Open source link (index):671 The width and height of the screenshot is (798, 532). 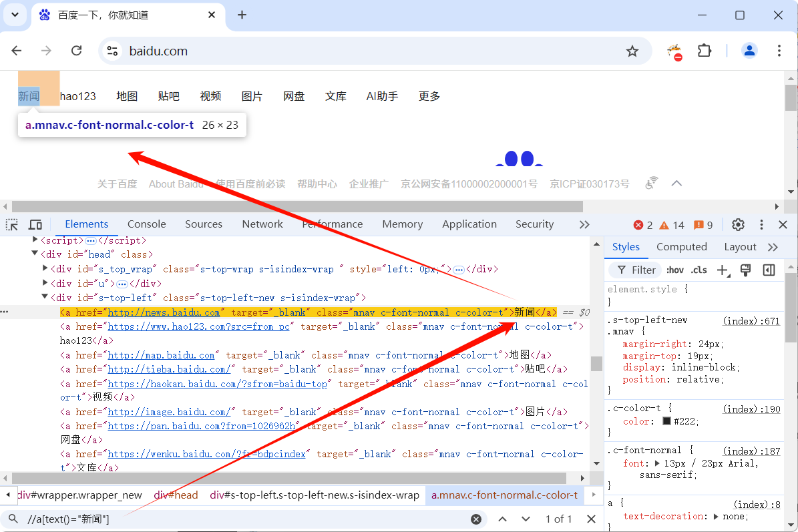pyautogui.click(x=751, y=321)
